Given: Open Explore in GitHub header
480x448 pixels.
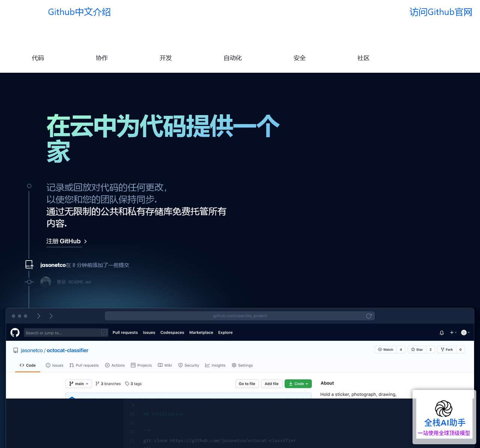Looking at the screenshot, I should [x=225, y=333].
